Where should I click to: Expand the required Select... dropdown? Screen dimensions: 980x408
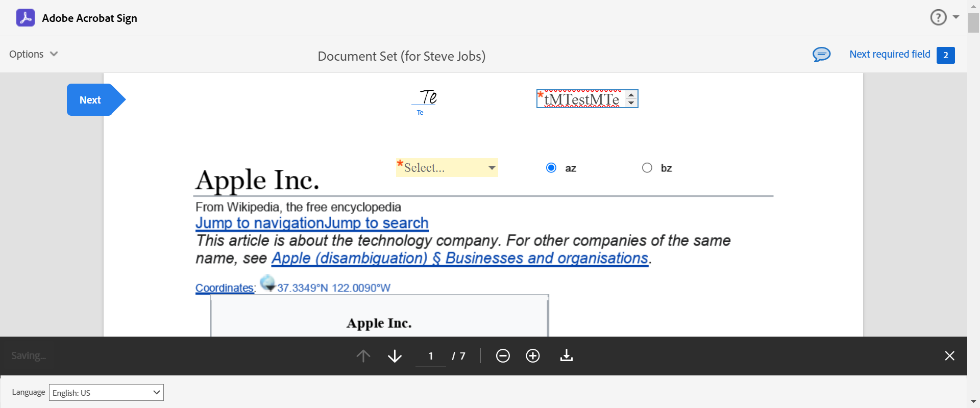447,167
